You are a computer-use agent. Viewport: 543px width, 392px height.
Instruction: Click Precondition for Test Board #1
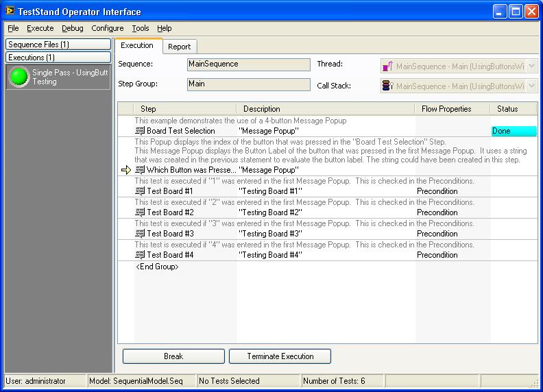point(437,191)
